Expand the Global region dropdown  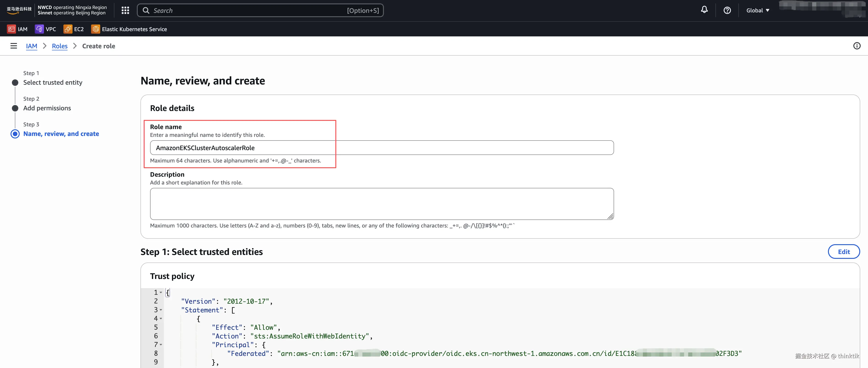coord(757,11)
